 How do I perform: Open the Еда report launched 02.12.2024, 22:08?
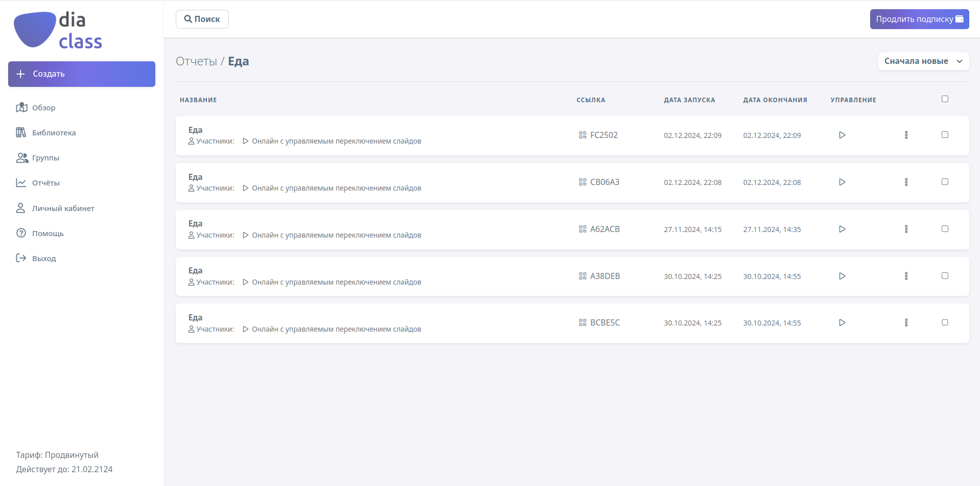195,177
